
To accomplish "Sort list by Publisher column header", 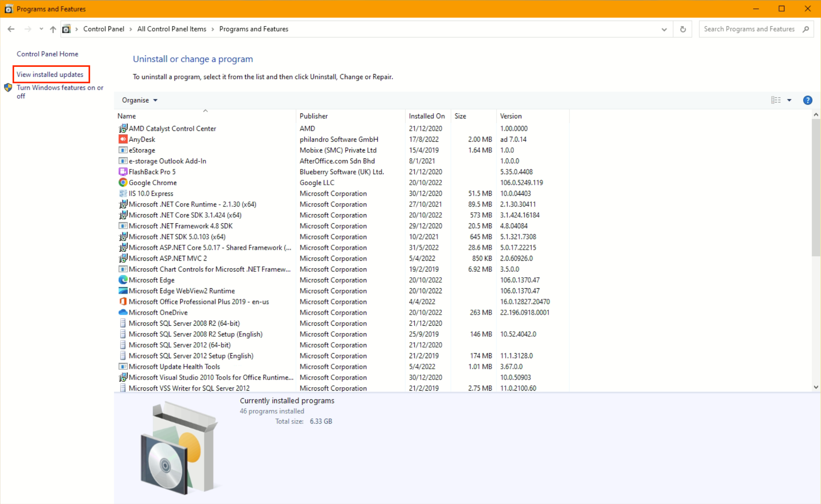I will tap(314, 116).
